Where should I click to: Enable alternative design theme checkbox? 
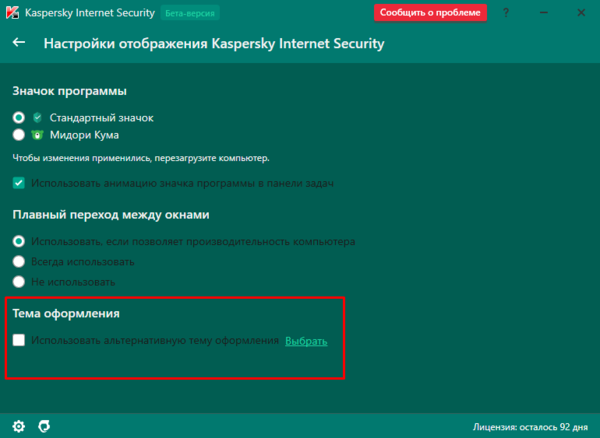[19, 340]
